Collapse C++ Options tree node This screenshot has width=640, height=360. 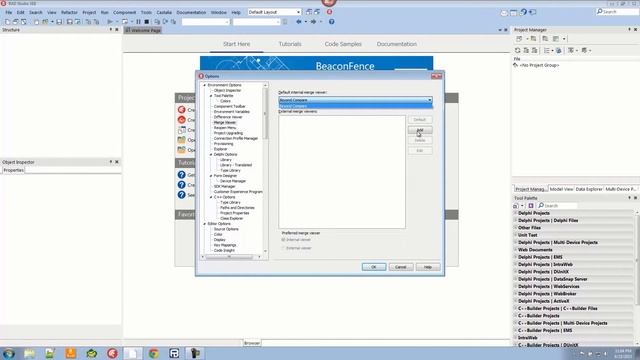coord(211,197)
